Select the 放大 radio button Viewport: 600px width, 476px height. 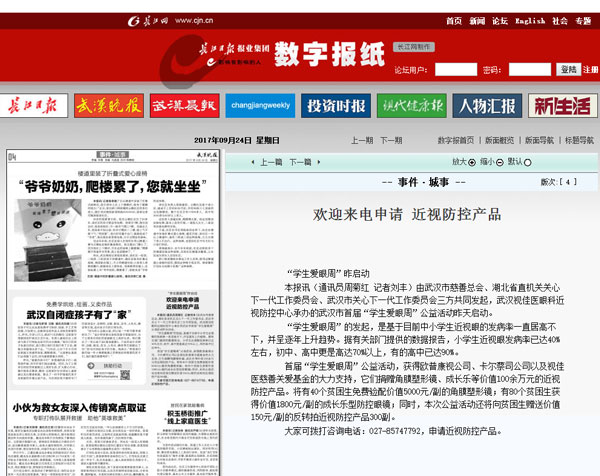click(x=472, y=163)
